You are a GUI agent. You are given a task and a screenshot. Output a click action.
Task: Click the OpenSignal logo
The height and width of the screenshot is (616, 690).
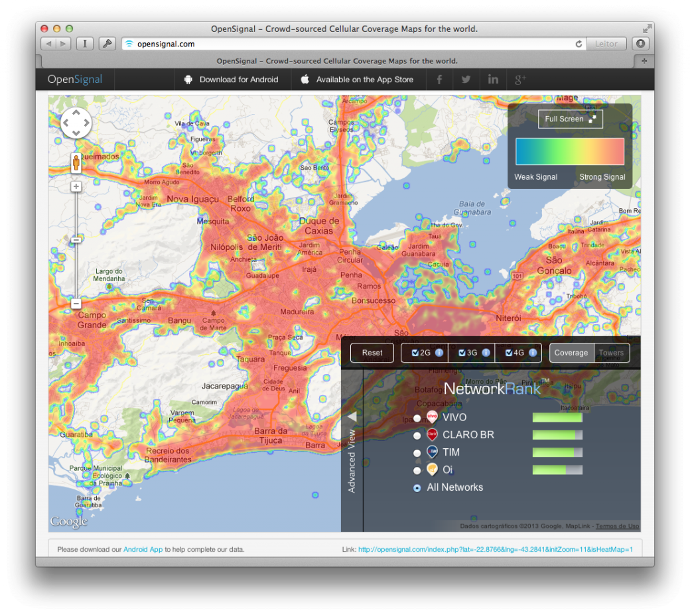coord(74,79)
